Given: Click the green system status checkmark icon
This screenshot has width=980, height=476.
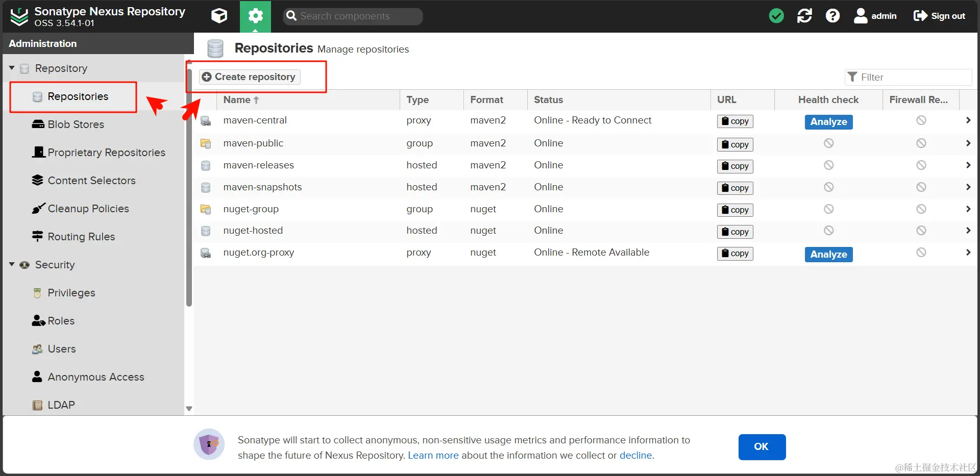Looking at the screenshot, I should pos(776,16).
